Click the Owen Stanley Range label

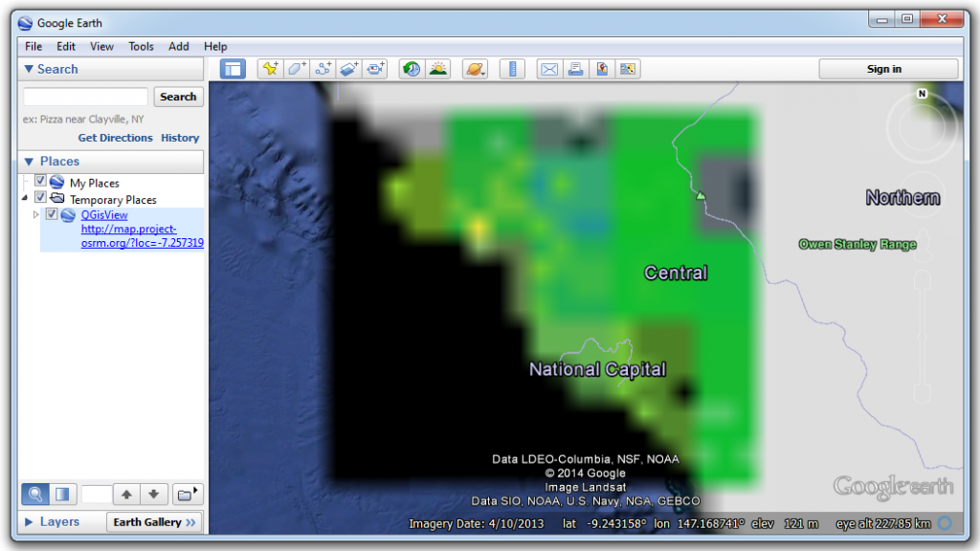[x=857, y=244]
